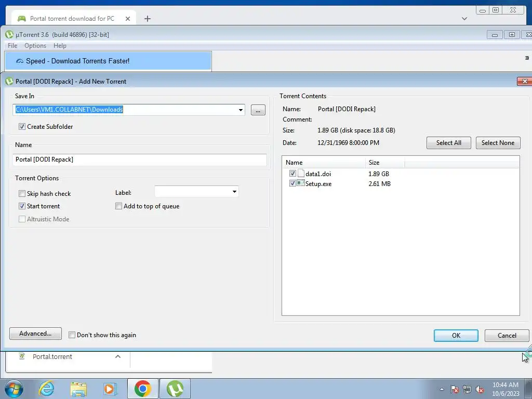
Task: Select the data1.doi row name
Action: click(318, 174)
